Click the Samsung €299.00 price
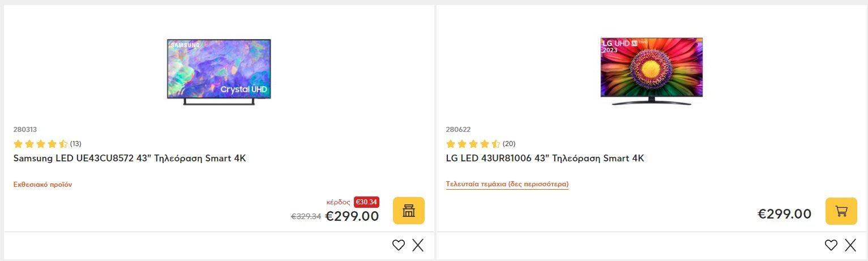This screenshot has width=868, height=261. (x=352, y=216)
